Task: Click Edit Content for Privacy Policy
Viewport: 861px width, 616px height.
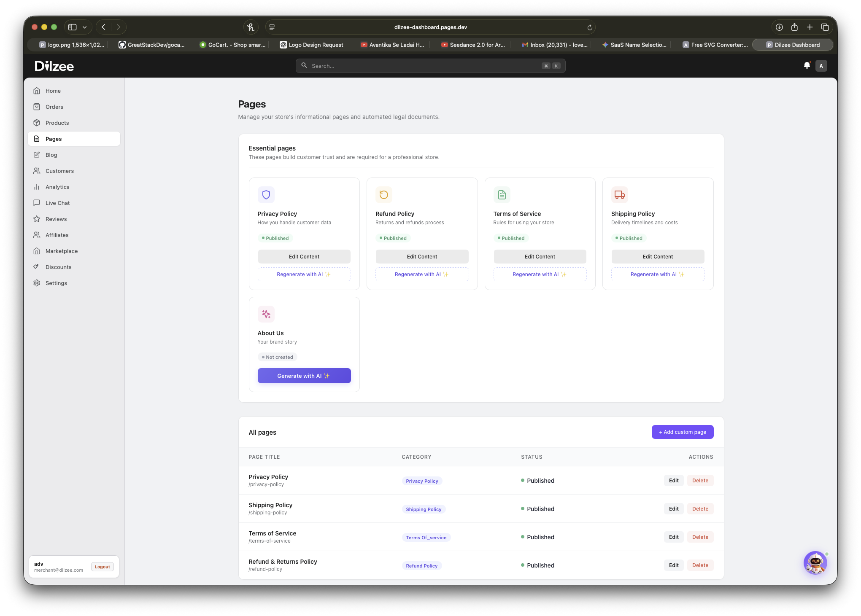Action: (304, 256)
